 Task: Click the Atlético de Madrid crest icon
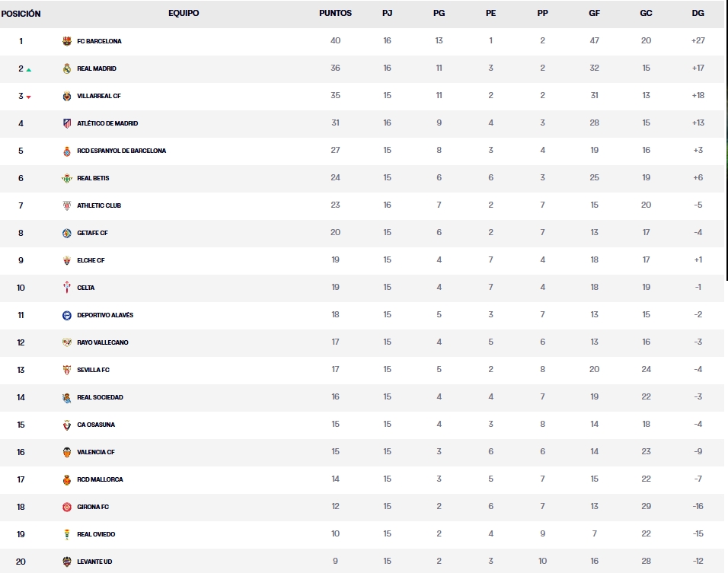[x=67, y=123]
